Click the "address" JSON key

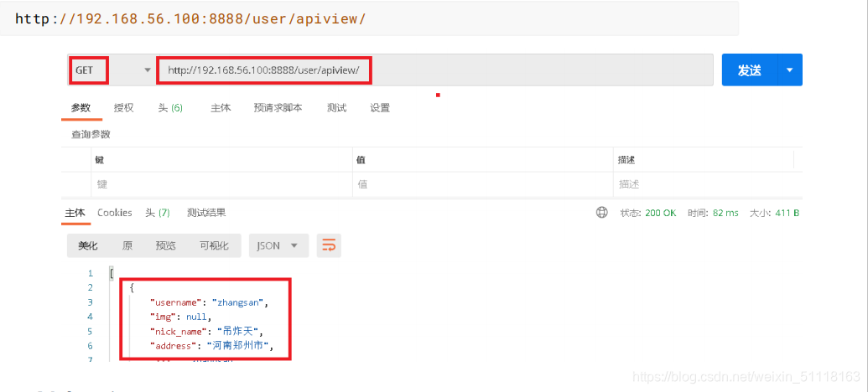tap(172, 346)
